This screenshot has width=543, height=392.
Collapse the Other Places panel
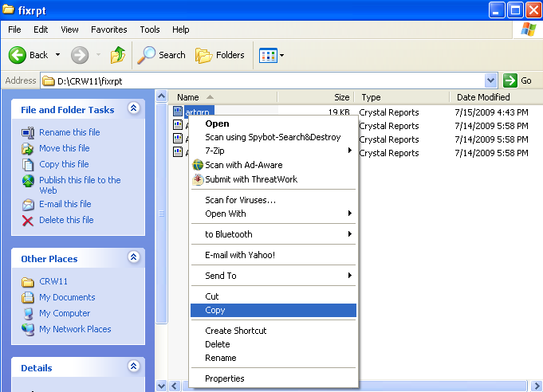click(x=134, y=257)
